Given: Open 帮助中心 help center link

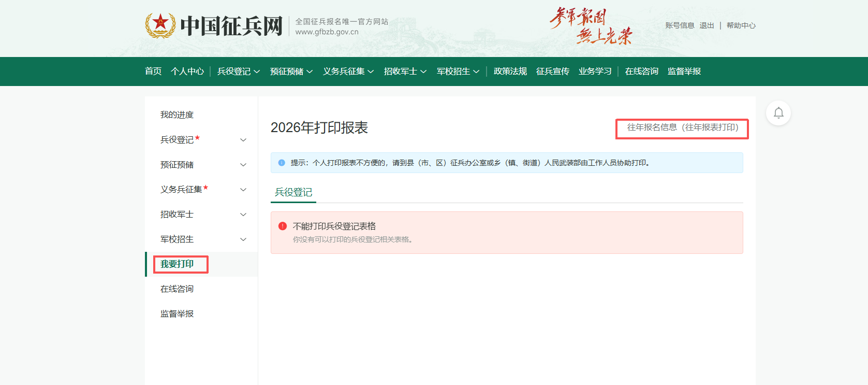Looking at the screenshot, I should point(741,25).
